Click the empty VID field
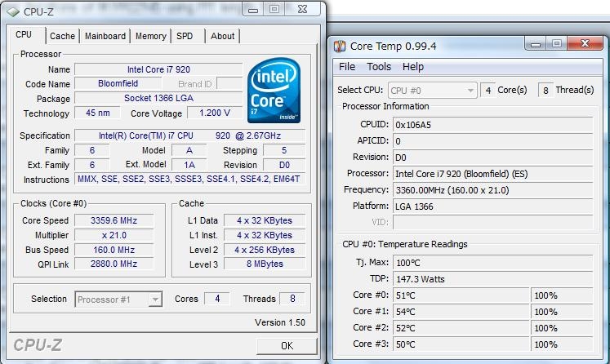 pos(493,223)
